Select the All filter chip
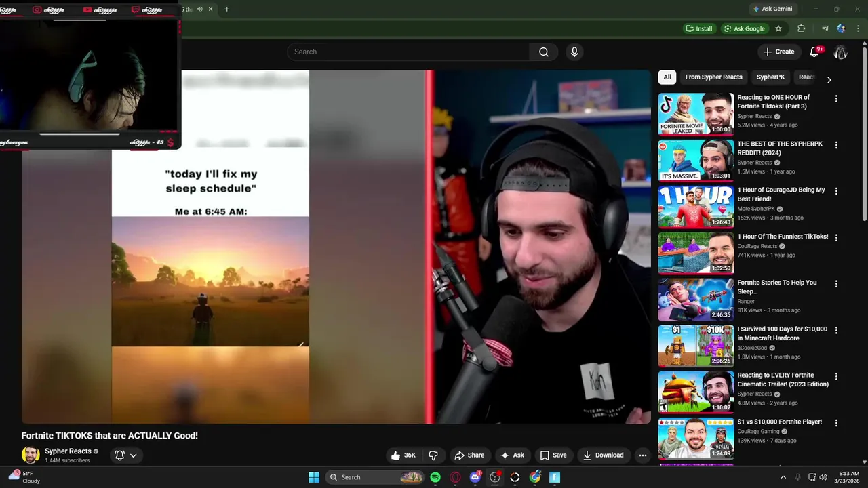The width and height of the screenshot is (868, 488). 667,77
